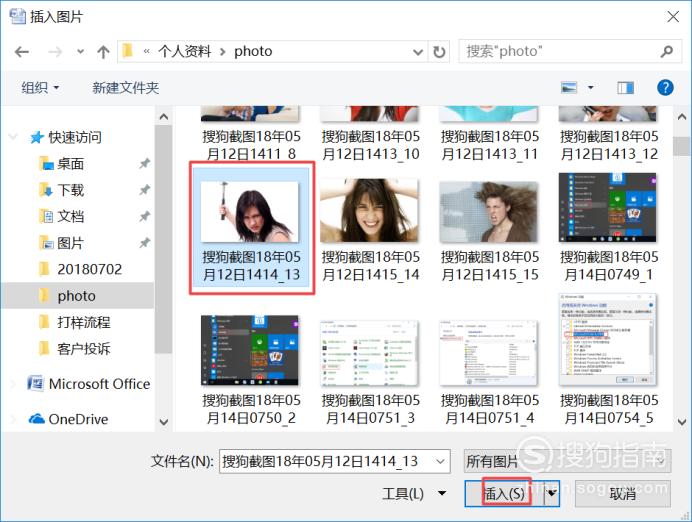Select file 搜狗截图18年05月12日1413_10

pyautogui.click(x=370, y=145)
